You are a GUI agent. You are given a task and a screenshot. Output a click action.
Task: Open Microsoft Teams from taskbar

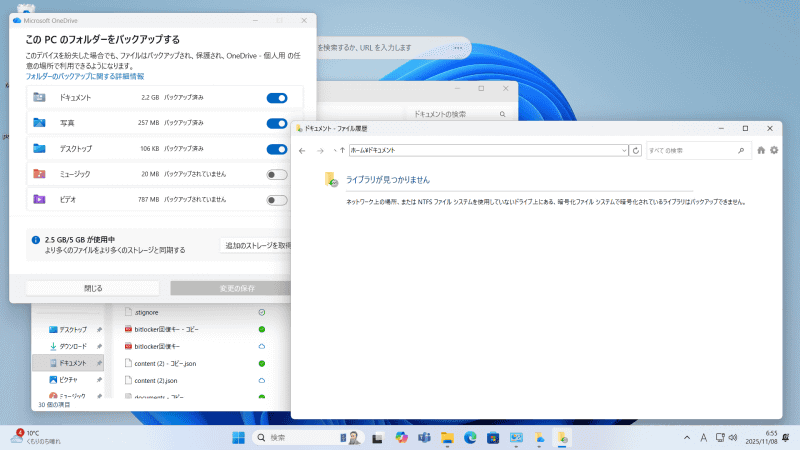[x=424, y=438]
